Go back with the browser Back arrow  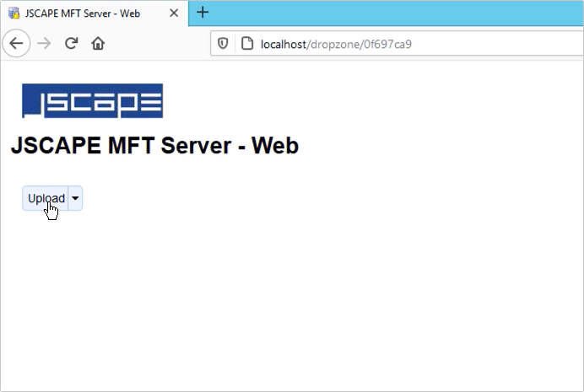tap(16, 43)
